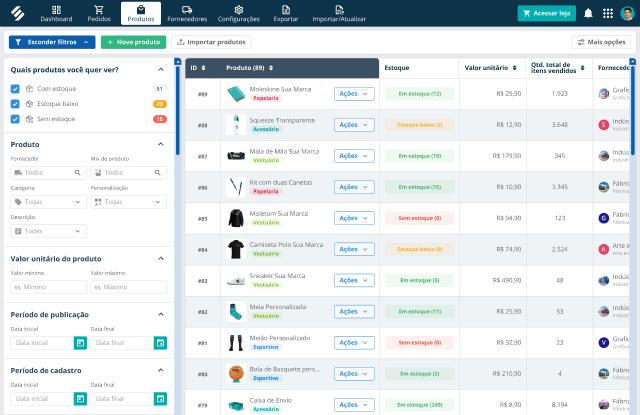The image size is (640, 415).
Task: Sort by Qtd. total de itens vendidos
Action: 582,68
